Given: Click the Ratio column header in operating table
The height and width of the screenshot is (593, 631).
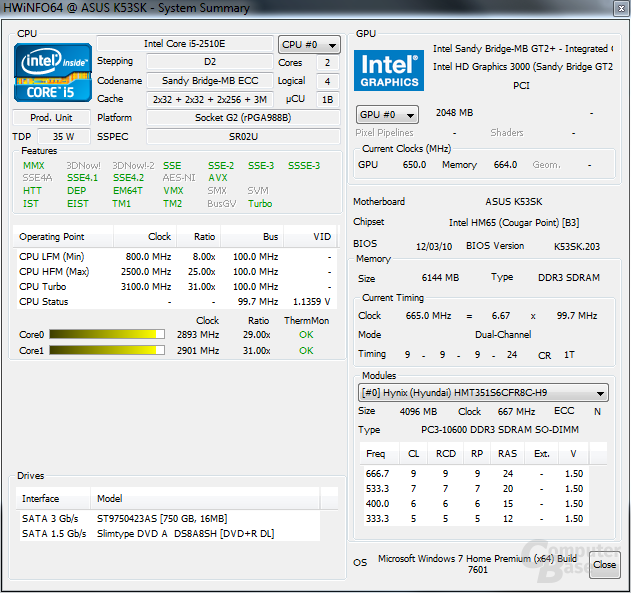Looking at the screenshot, I should click(199, 237).
